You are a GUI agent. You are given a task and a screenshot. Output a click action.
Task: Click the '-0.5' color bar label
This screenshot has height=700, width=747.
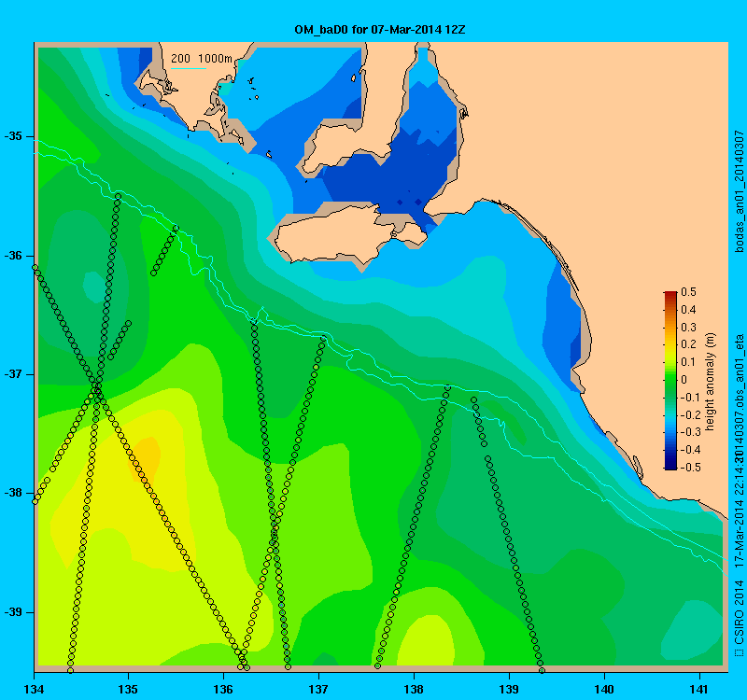click(x=688, y=468)
